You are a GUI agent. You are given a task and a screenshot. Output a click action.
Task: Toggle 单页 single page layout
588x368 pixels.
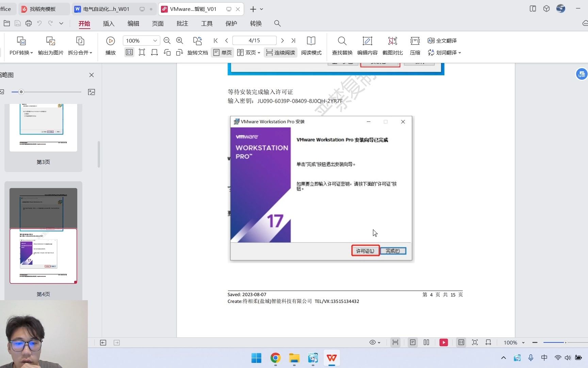pos(223,52)
